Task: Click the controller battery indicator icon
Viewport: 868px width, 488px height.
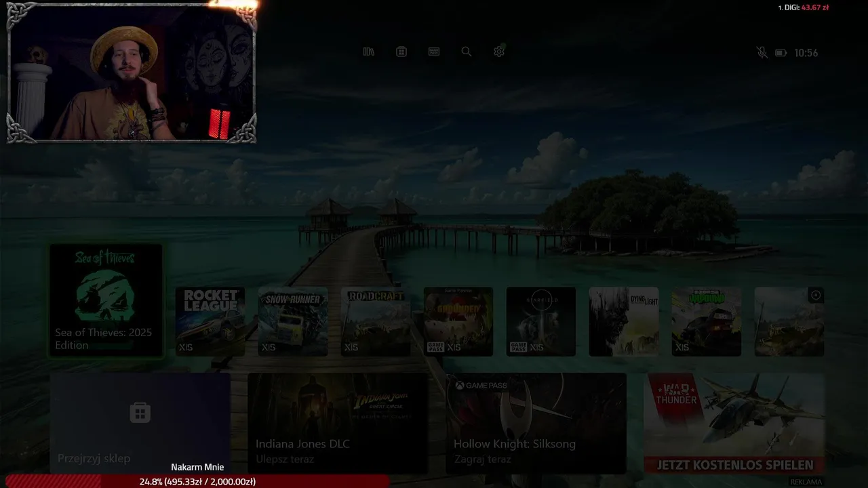Action: 781,53
